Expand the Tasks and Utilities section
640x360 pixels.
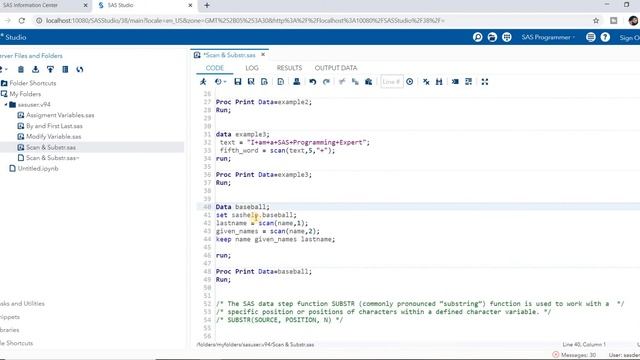(x=22, y=303)
